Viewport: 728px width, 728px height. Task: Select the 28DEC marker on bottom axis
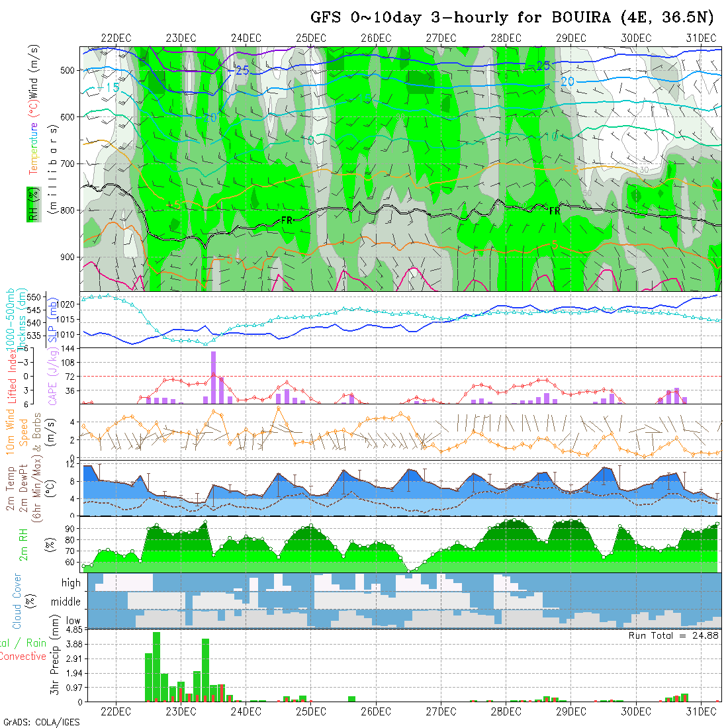(x=506, y=711)
